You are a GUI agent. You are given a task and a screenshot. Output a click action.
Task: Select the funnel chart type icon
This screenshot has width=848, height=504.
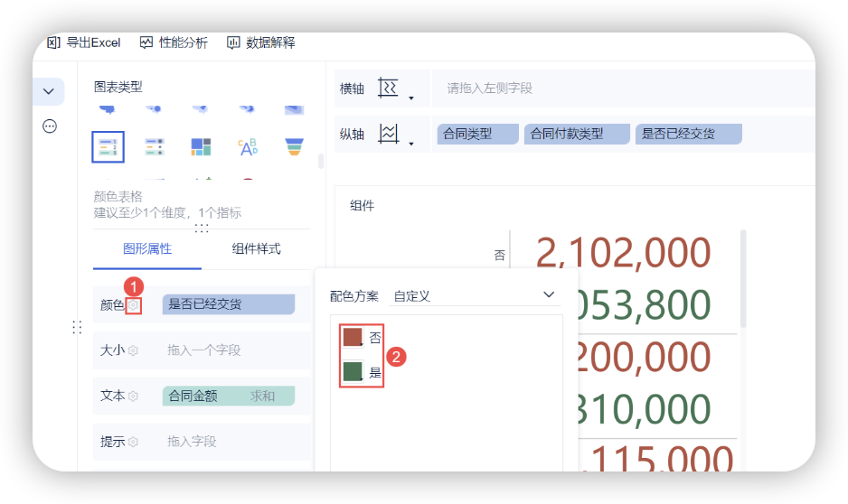coord(293,146)
